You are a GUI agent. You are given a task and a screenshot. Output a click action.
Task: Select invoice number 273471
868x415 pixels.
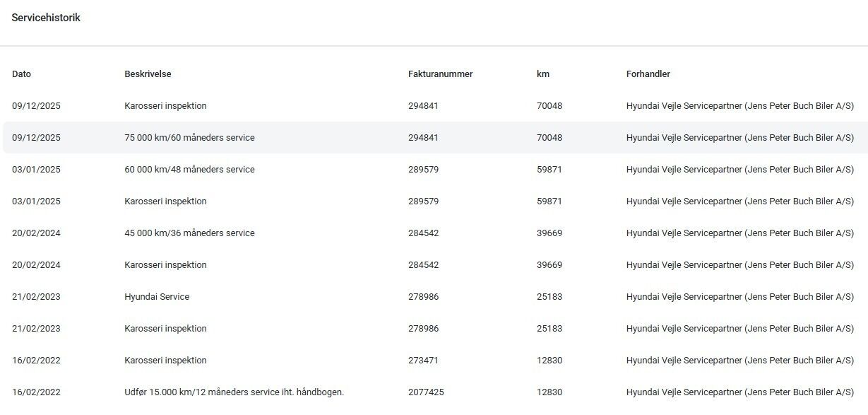coord(423,361)
